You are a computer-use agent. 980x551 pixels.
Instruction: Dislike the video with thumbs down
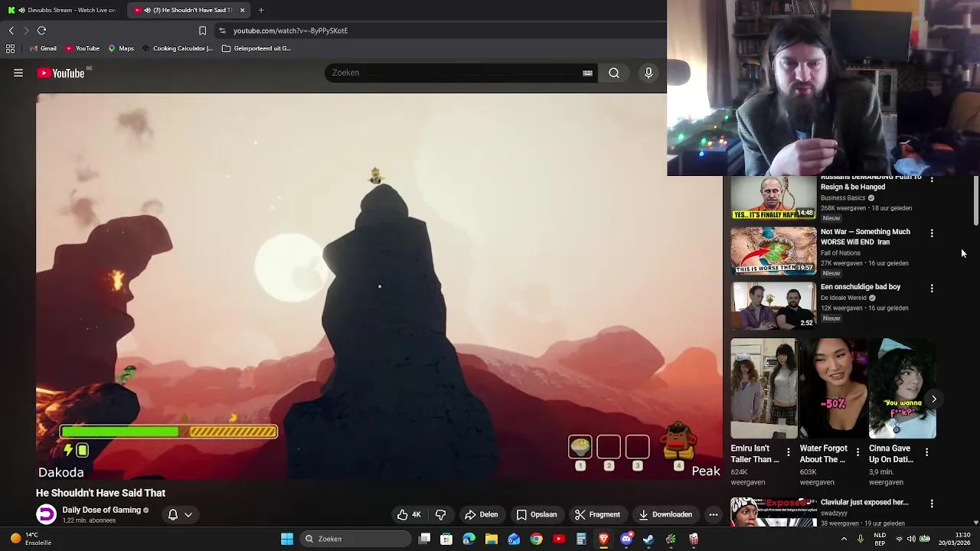coord(440,514)
